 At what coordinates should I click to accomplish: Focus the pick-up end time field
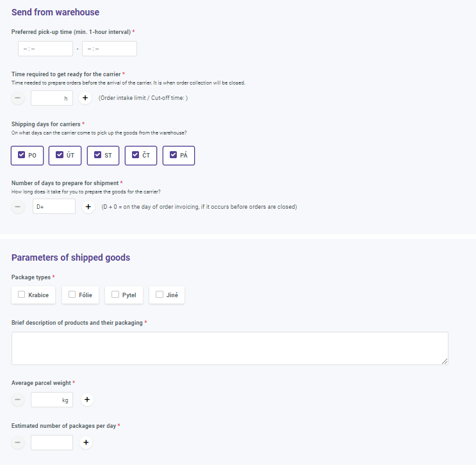point(110,49)
